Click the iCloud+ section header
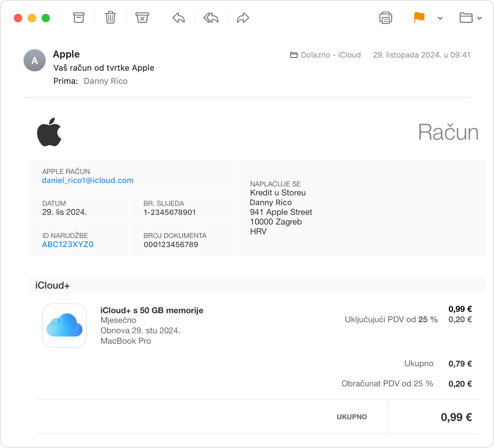Screen dimensions: 494x448 click(x=257, y=285)
